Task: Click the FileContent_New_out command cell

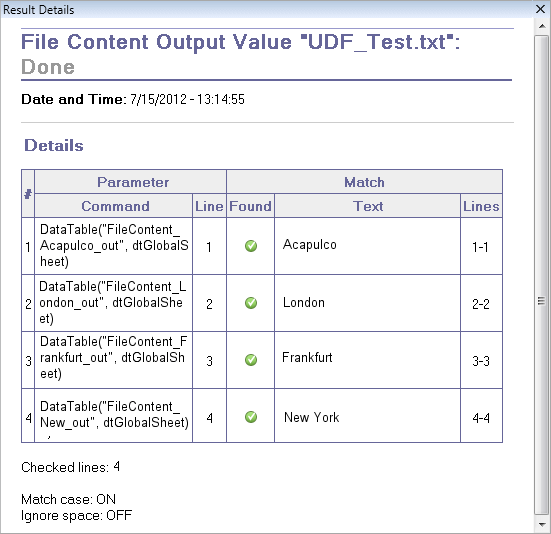Action: tap(114, 416)
